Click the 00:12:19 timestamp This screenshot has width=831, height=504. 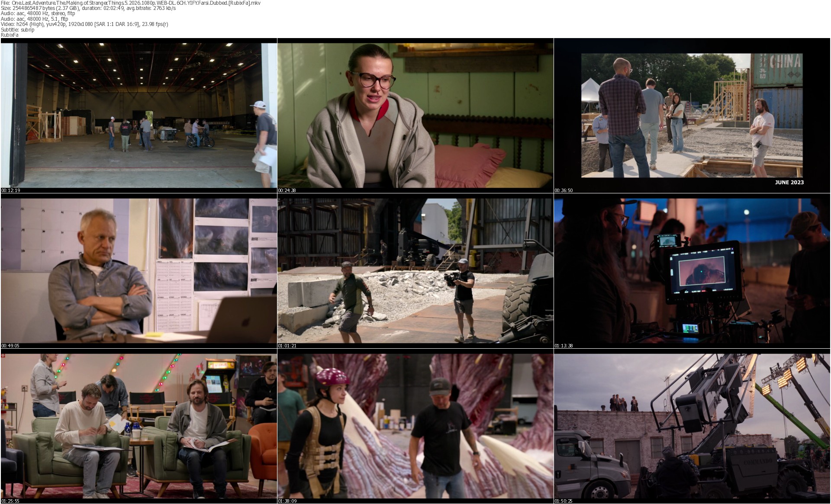pos(11,190)
